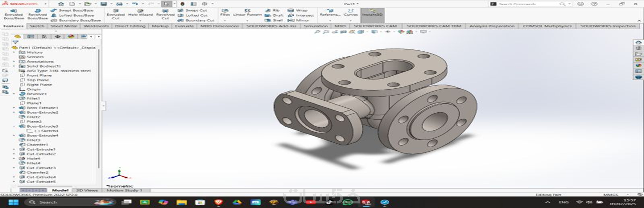The width and height of the screenshot is (644, 208).
Task: Open the ConfigurationManager panel tab
Action: [x=44, y=37]
